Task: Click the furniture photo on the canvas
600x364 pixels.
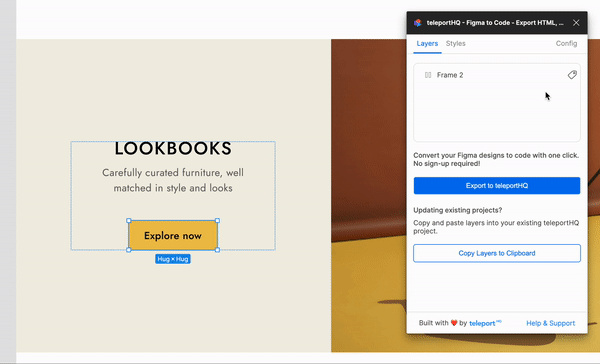Action: tap(368, 195)
